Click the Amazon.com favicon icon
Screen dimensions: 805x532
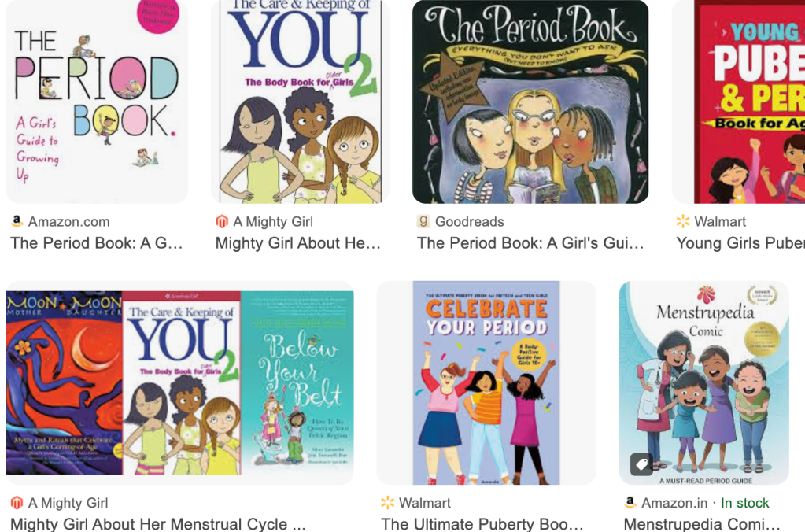(x=17, y=221)
